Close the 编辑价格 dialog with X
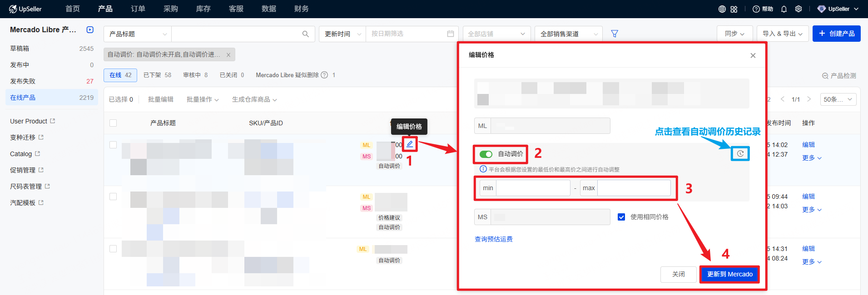Screen dimensions: 868x295 pos(753,55)
